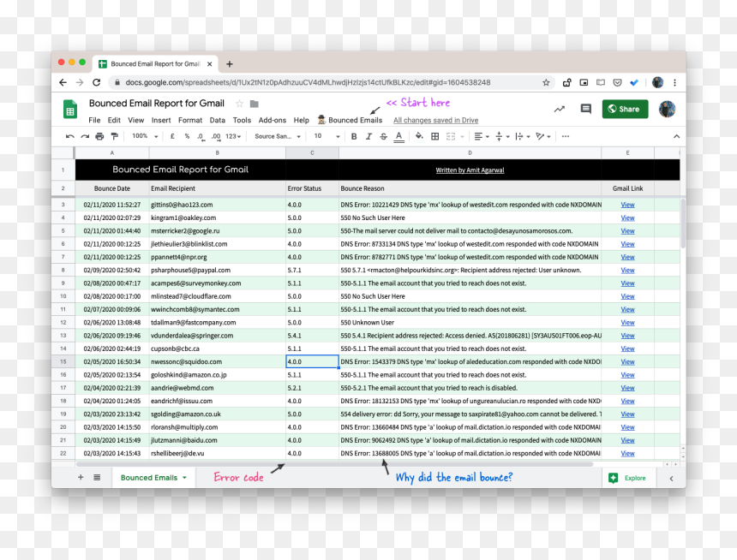Click the move to folder icon
Screen dimensions: 737x560
click(x=255, y=104)
